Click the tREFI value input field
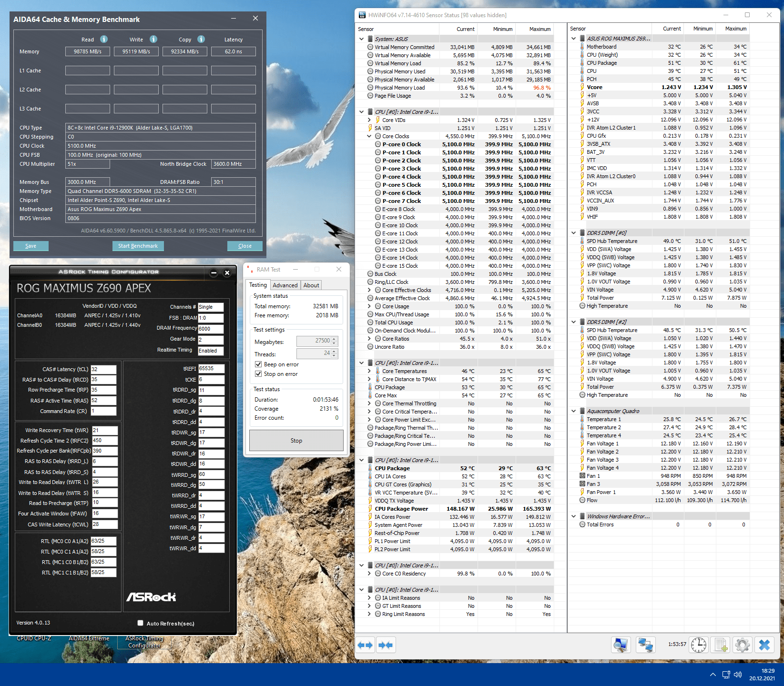 click(x=211, y=369)
